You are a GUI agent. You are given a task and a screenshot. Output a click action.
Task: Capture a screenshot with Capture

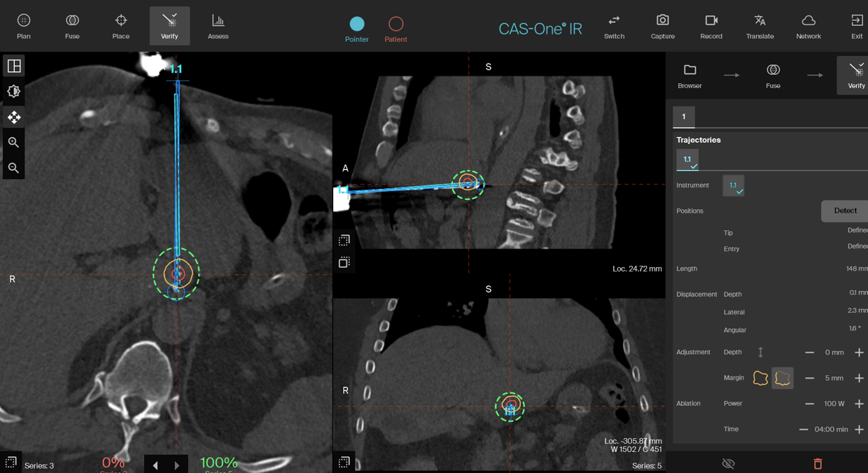click(662, 26)
